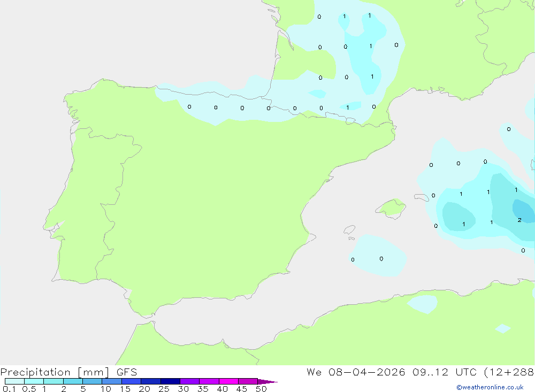Image resolution: width=535 pixels, height=392 pixels.
Task: Click the 20–25 mm legend color swatch
Action: (150, 381)
